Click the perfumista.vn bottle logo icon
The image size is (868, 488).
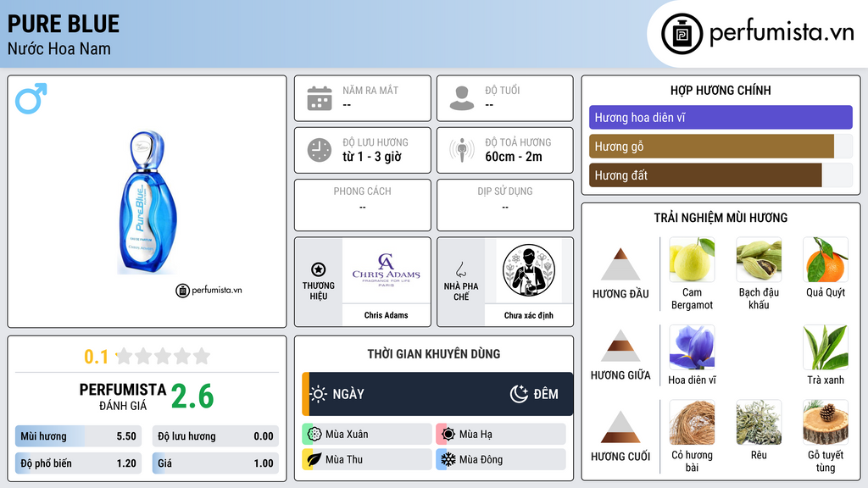pyautogui.click(x=682, y=34)
